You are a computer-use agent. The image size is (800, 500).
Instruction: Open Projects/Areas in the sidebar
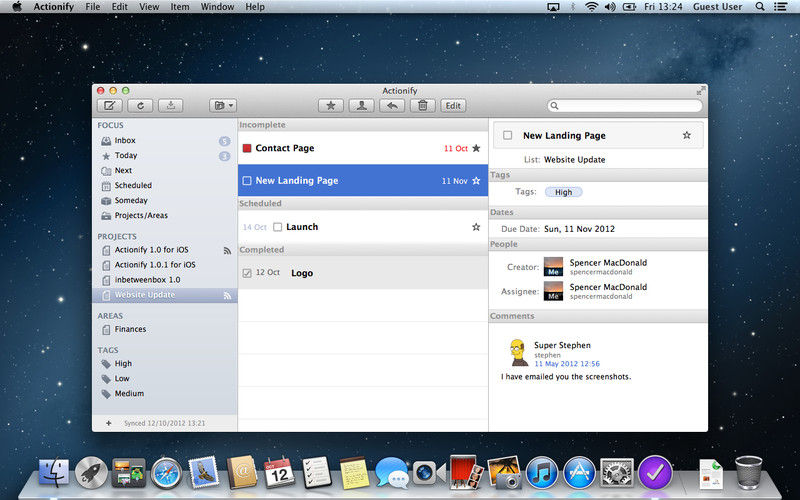[x=165, y=215]
